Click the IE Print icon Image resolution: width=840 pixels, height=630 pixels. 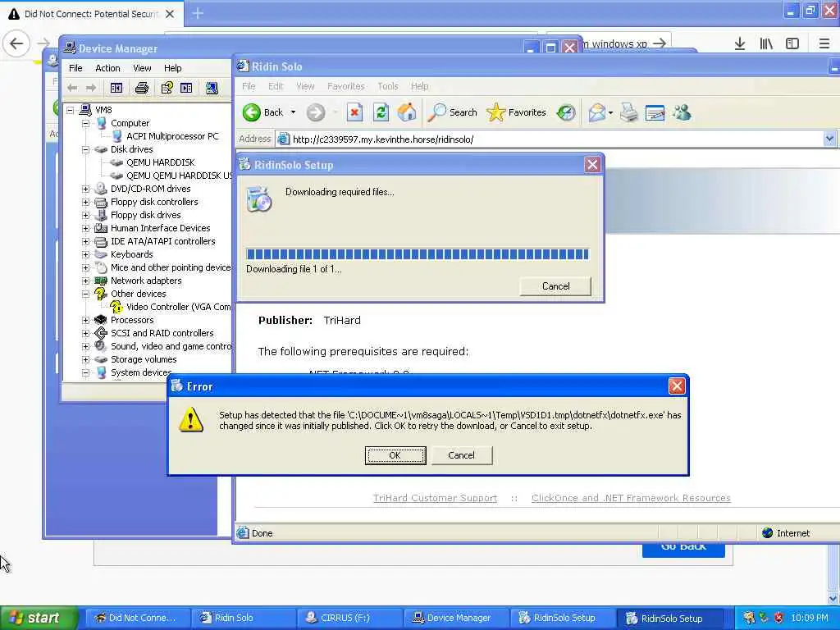(x=629, y=112)
